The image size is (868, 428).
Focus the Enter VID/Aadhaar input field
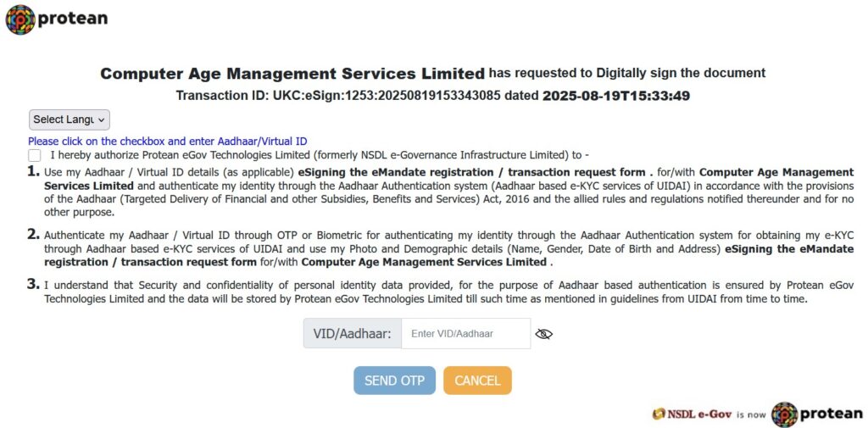pos(465,334)
